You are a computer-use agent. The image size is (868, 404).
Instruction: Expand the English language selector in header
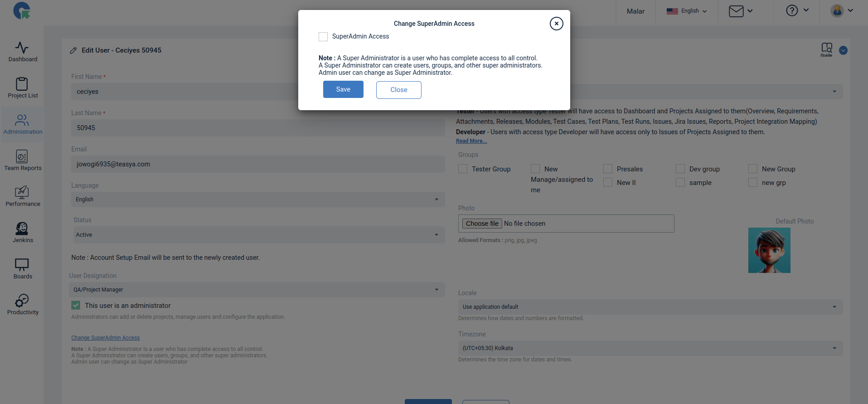click(687, 11)
